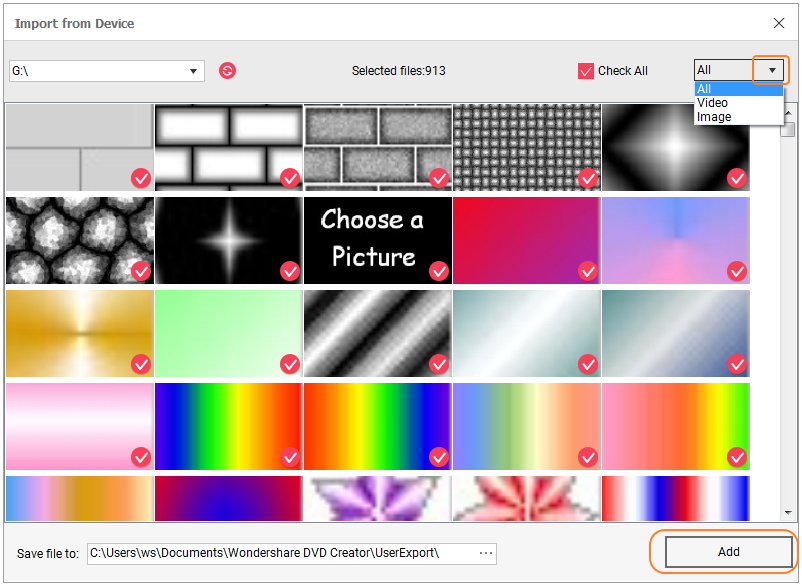
Task: Select the light green gradient thumbnail
Action: tap(228, 333)
